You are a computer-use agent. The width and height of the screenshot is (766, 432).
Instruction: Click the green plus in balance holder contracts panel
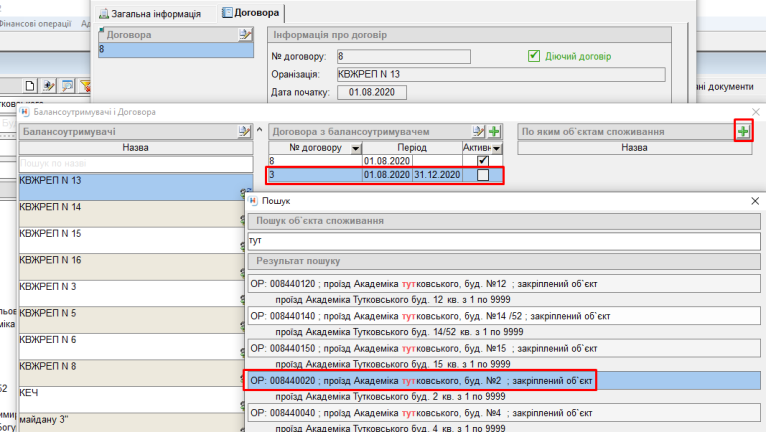[x=493, y=131]
